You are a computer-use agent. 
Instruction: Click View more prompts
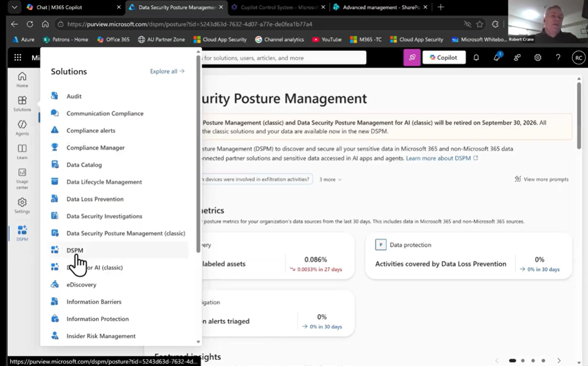tap(541, 179)
